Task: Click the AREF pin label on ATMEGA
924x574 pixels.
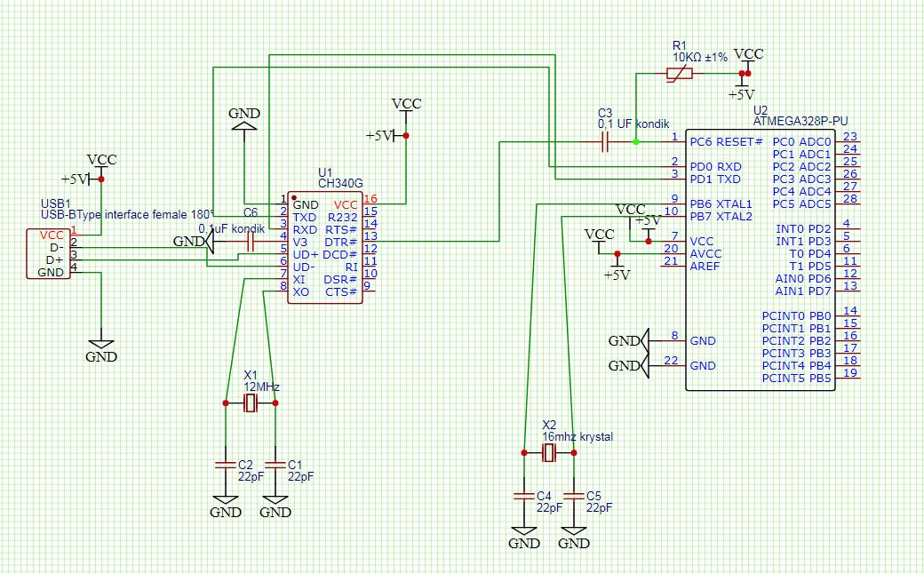Action: click(706, 266)
